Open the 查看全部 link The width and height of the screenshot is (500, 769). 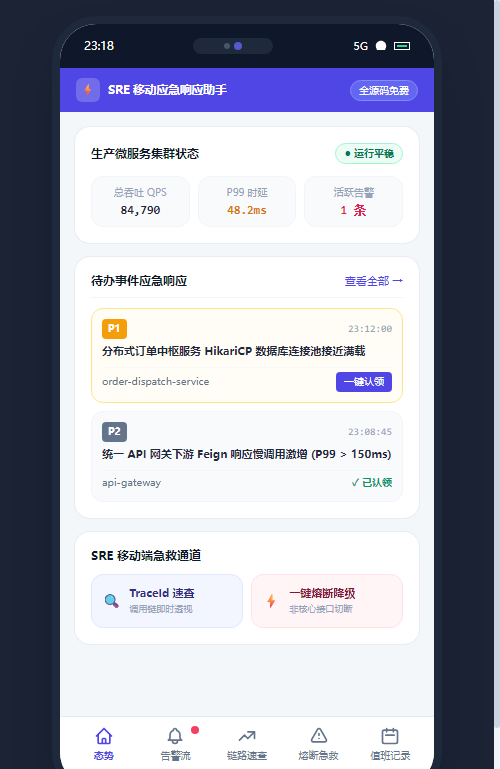point(374,281)
